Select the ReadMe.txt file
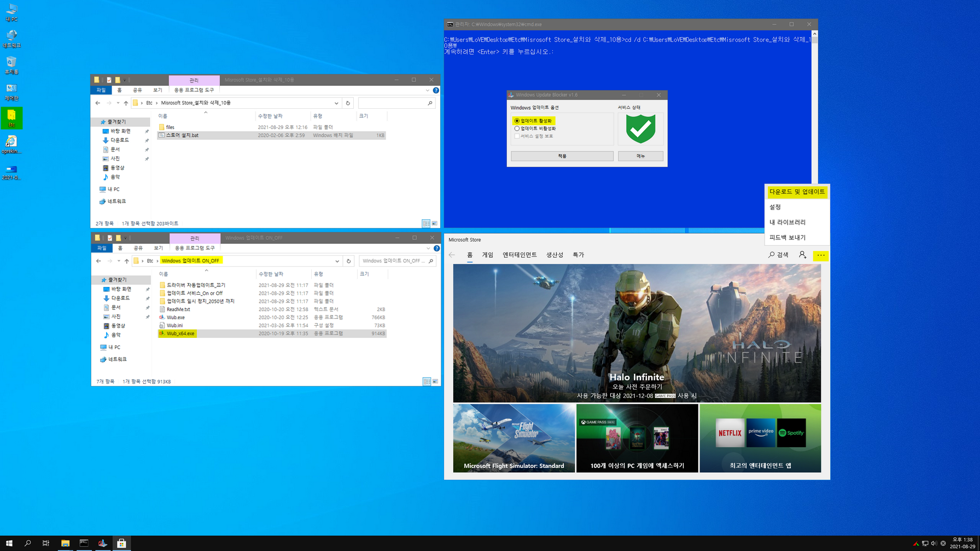 pos(272,309)
